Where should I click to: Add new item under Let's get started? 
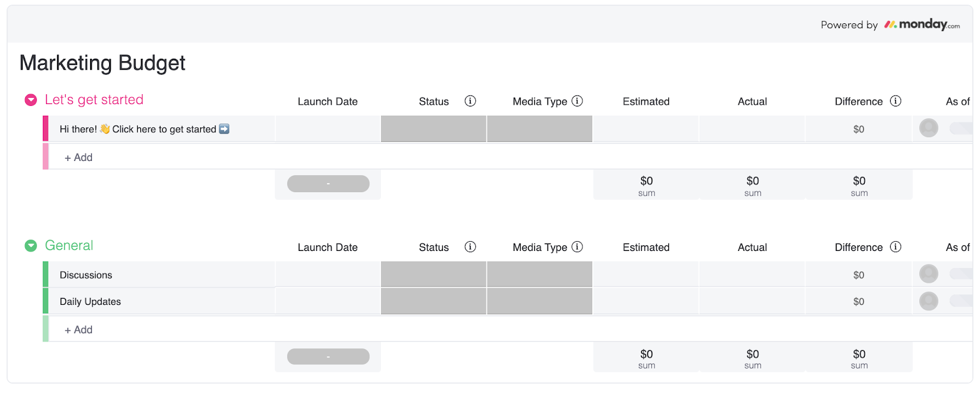coord(78,157)
